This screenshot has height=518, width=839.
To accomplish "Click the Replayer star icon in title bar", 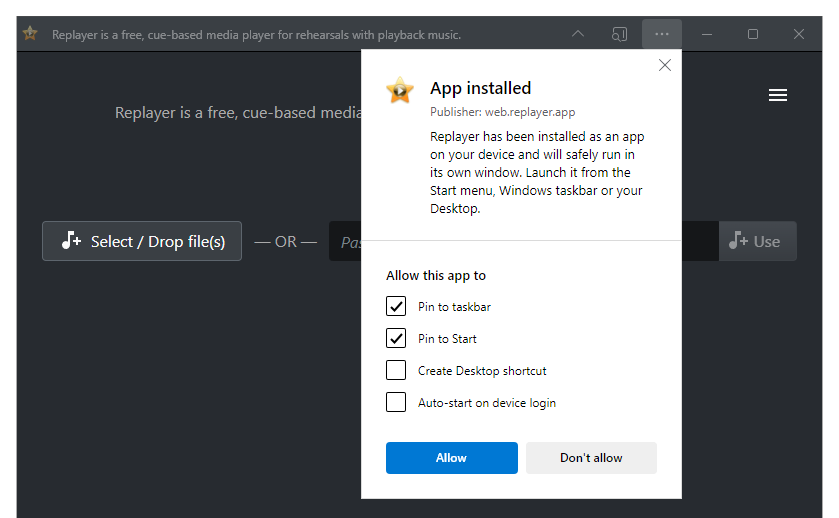I will 30,34.
